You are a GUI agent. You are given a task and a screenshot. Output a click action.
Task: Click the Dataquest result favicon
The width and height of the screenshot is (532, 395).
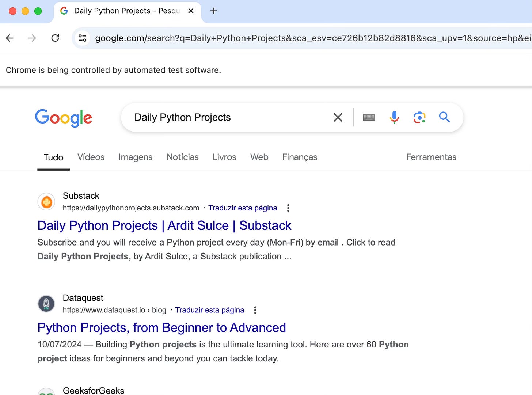click(46, 304)
